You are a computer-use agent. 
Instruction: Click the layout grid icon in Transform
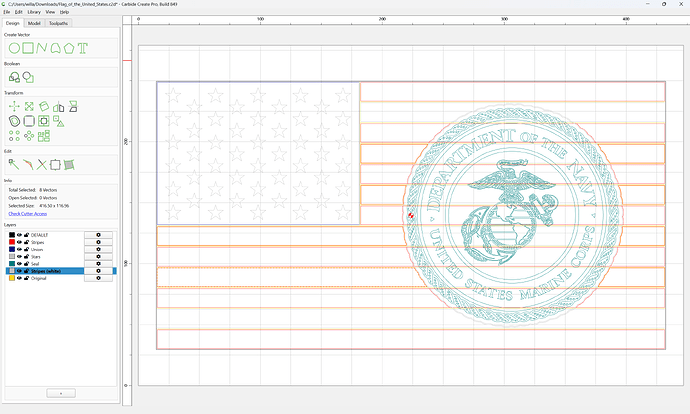(x=44, y=136)
